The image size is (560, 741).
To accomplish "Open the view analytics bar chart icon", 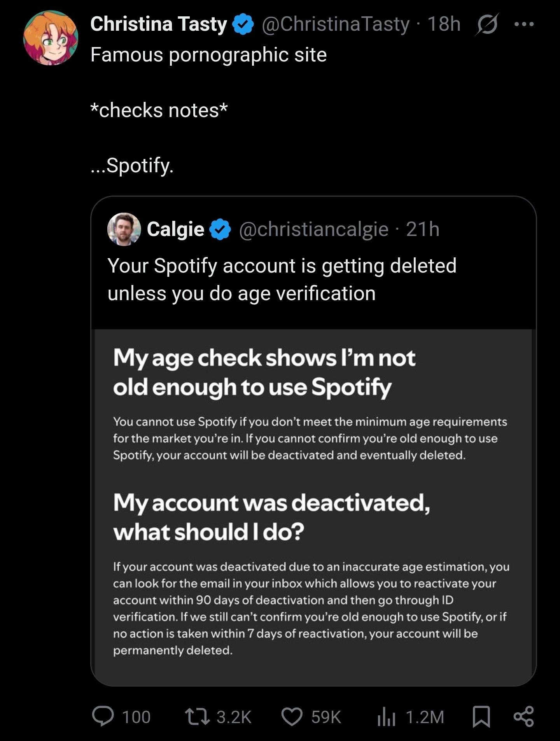I will [x=386, y=717].
